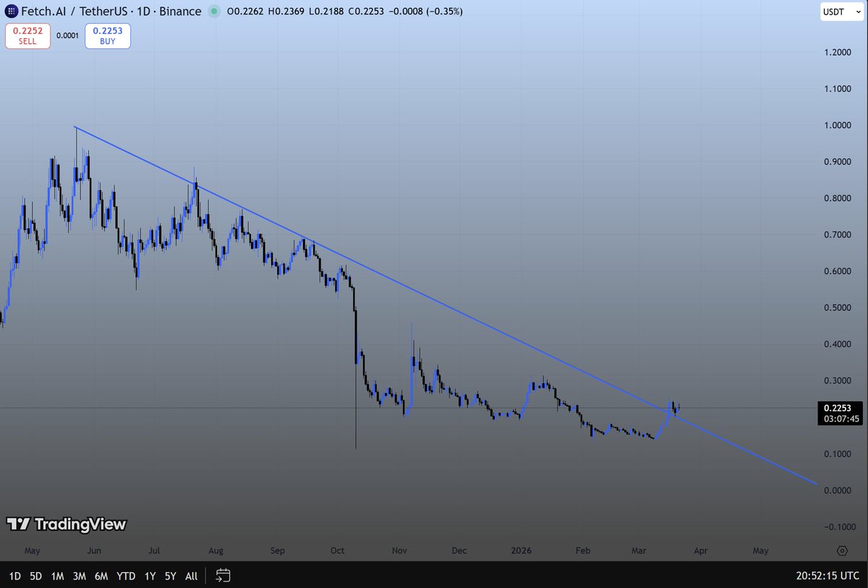Click the H0.2369 high value
This screenshot has height=588, width=868.
(x=286, y=12)
